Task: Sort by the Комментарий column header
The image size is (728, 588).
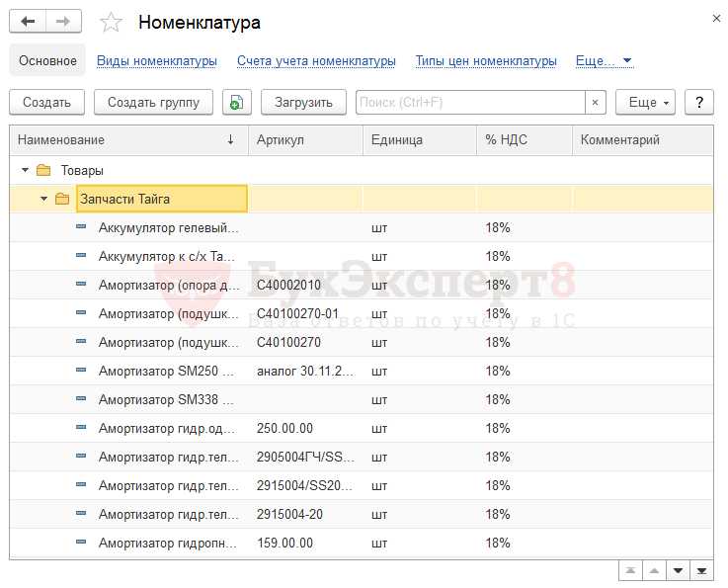Action: (x=643, y=139)
